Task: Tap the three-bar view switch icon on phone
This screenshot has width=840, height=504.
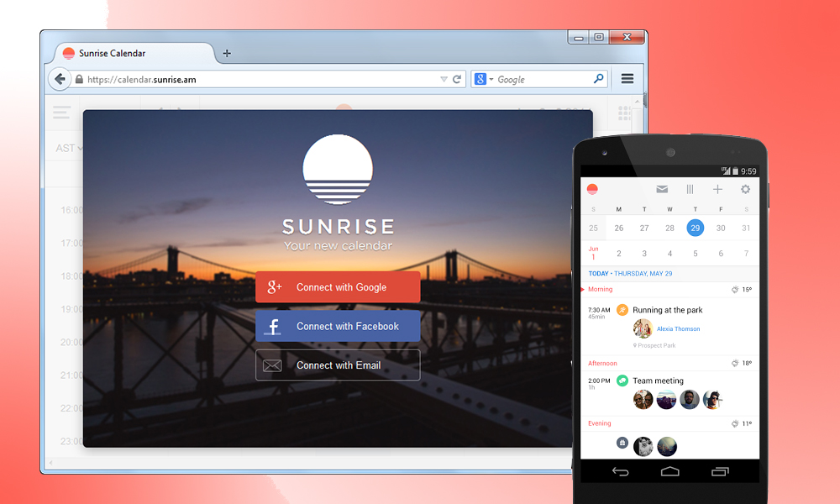Action: pyautogui.click(x=690, y=190)
